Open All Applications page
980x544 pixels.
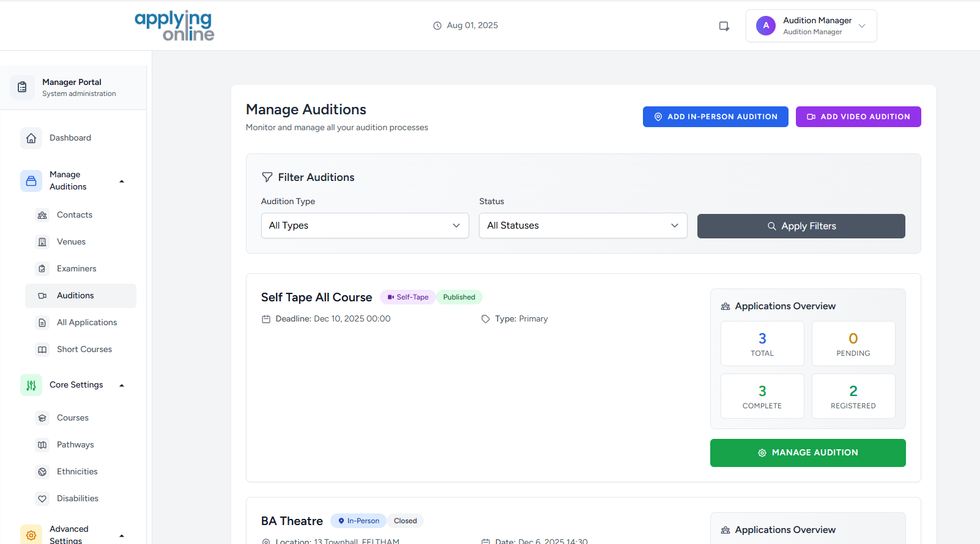point(87,323)
